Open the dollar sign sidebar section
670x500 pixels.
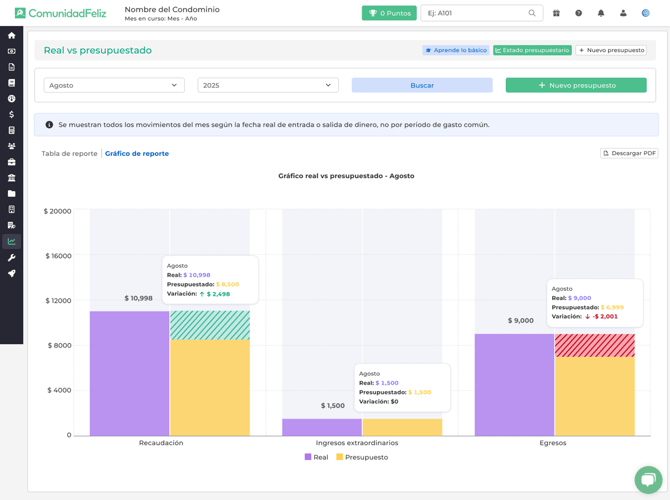click(11, 115)
